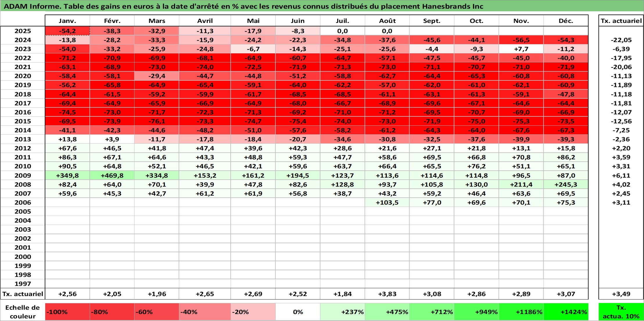Click the +712% green scale cell
The height and width of the screenshot is (321, 644).
432,312
